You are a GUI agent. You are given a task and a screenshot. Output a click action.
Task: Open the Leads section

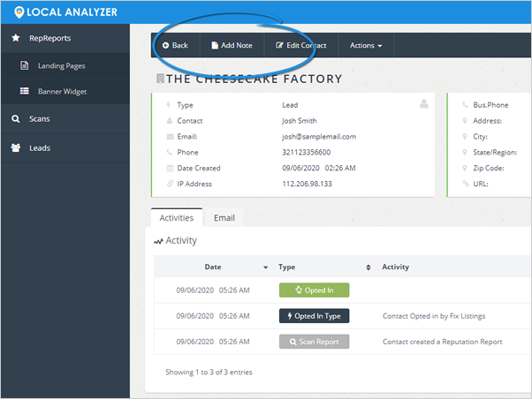40,147
